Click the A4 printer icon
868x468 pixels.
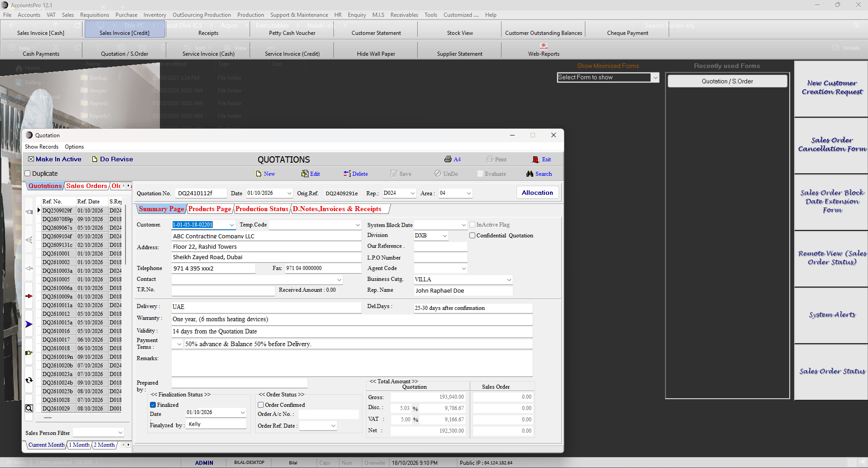click(x=448, y=159)
